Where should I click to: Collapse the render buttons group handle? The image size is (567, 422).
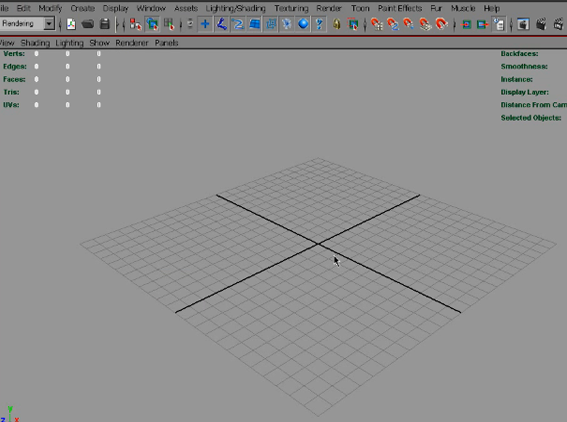[x=511, y=24]
